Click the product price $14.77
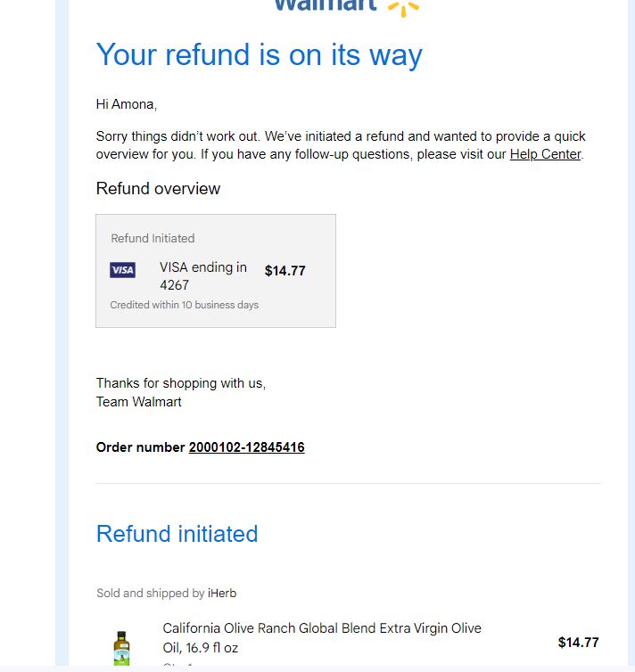 coord(578,642)
